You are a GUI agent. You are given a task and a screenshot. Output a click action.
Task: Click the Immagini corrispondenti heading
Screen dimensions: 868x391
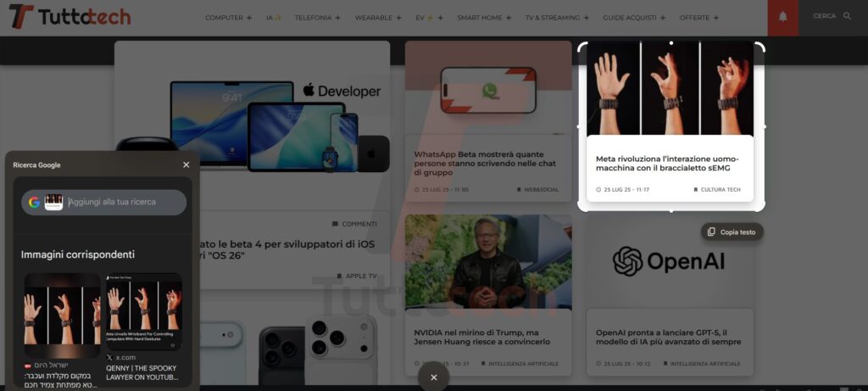click(78, 254)
